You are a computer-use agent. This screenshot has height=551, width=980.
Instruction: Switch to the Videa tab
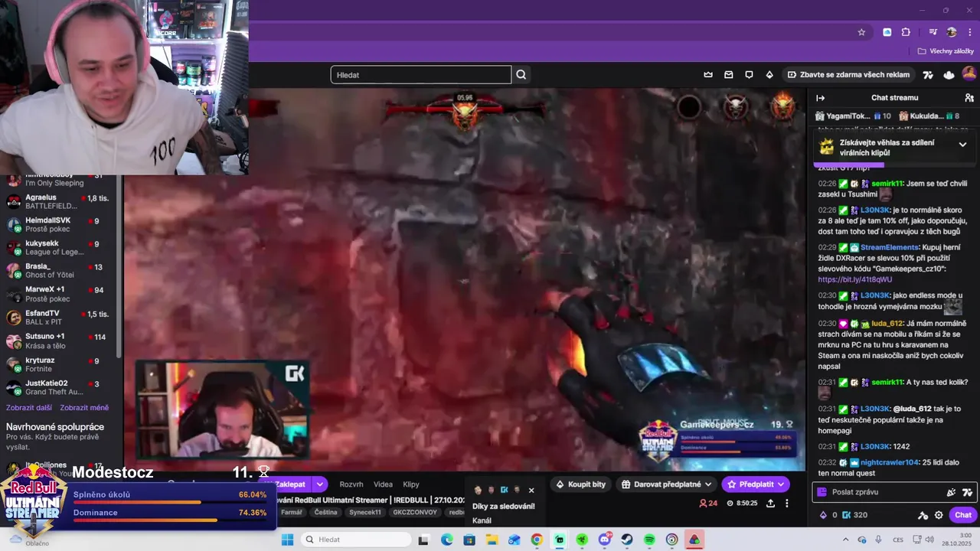point(383,484)
